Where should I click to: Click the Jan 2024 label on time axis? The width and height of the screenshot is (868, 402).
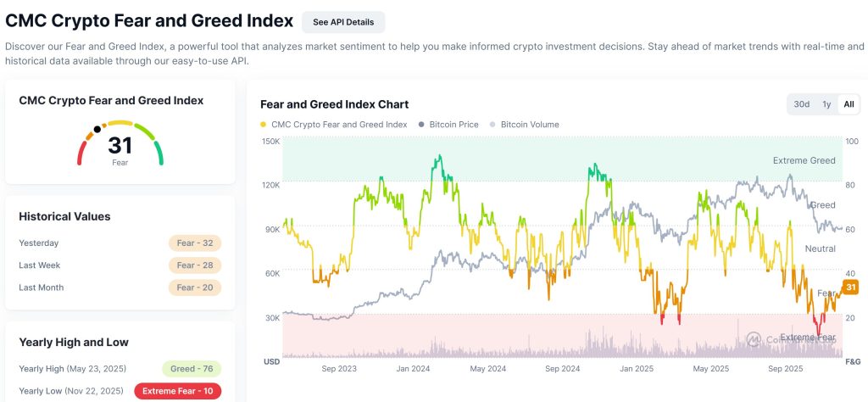(415, 369)
